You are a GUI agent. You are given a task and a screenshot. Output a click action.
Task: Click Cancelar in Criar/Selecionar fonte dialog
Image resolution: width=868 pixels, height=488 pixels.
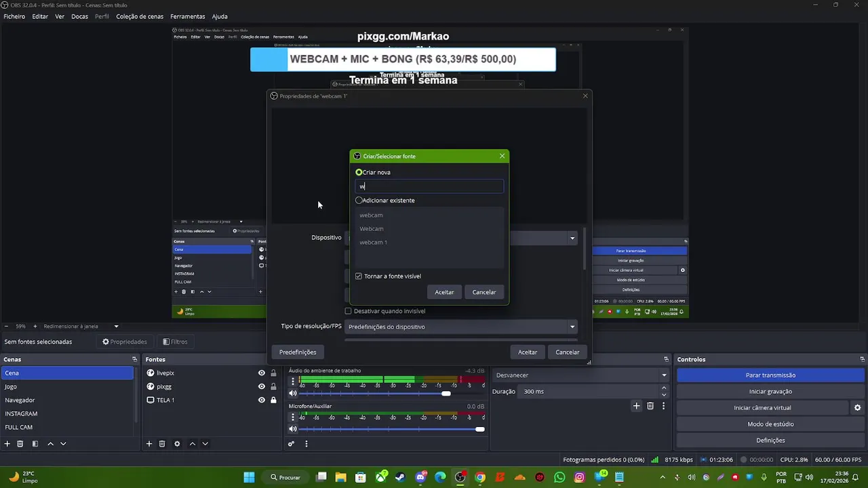[484, 292]
